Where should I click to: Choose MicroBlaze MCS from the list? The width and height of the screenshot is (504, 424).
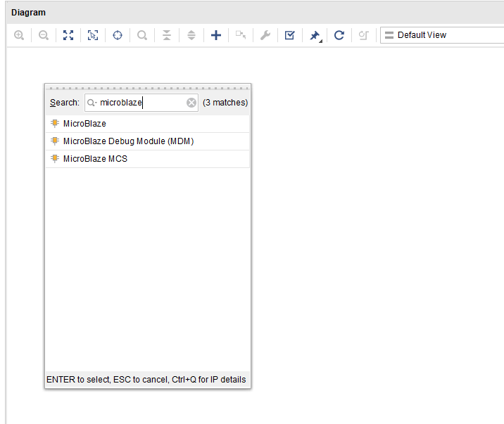tap(95, 159)
